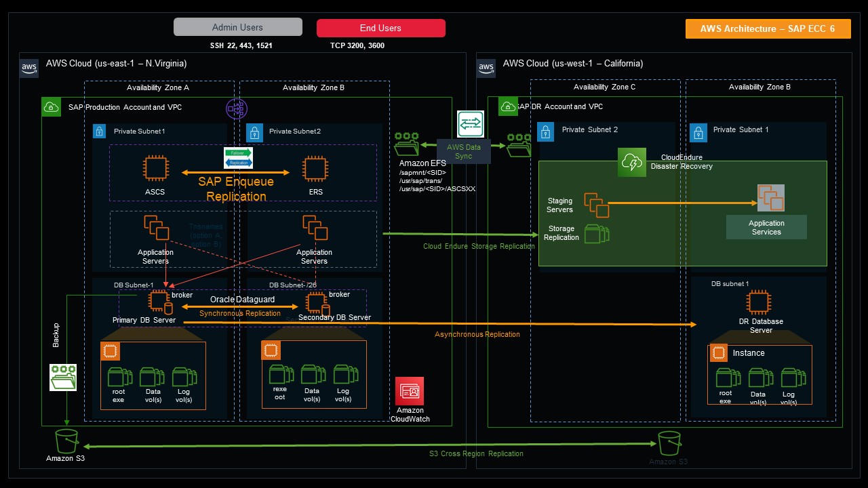This screenshot has height=488, width=868.
Task: Select the purple load balancer icon
Action: [x=236, y=108]
